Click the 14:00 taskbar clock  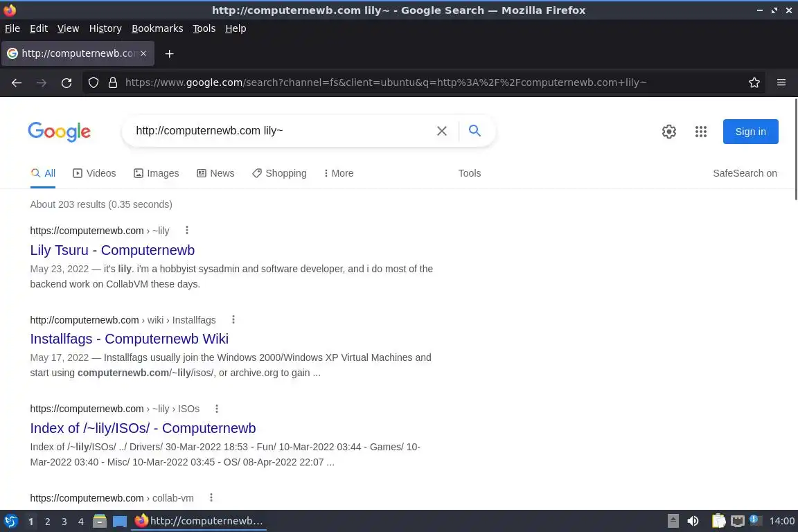(781, 521)
